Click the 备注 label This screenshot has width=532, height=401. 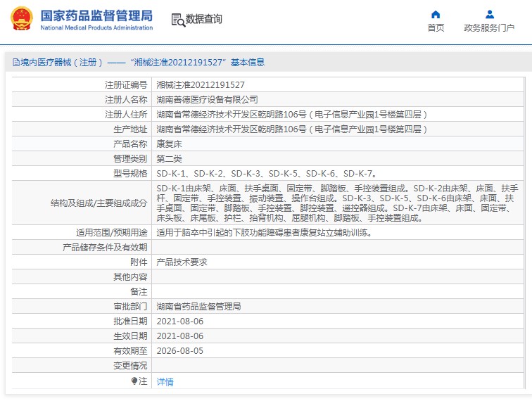click(x=139, y=292)
